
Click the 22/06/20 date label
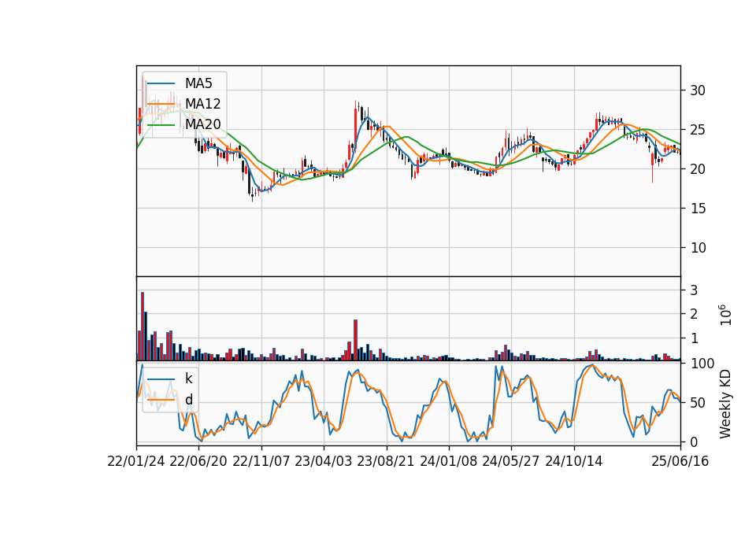[x=198, y=461]
